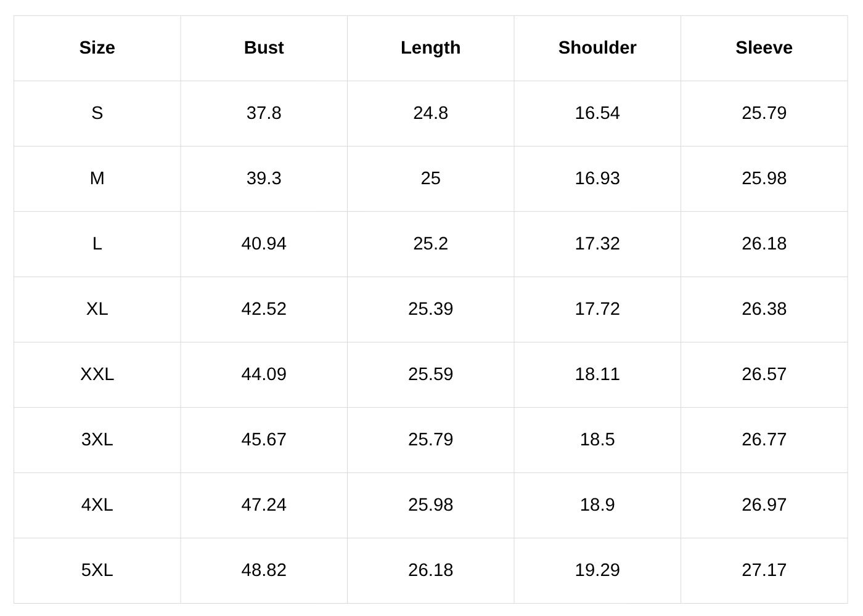
Task: Select the 3XL size row label
Action: 97,440
